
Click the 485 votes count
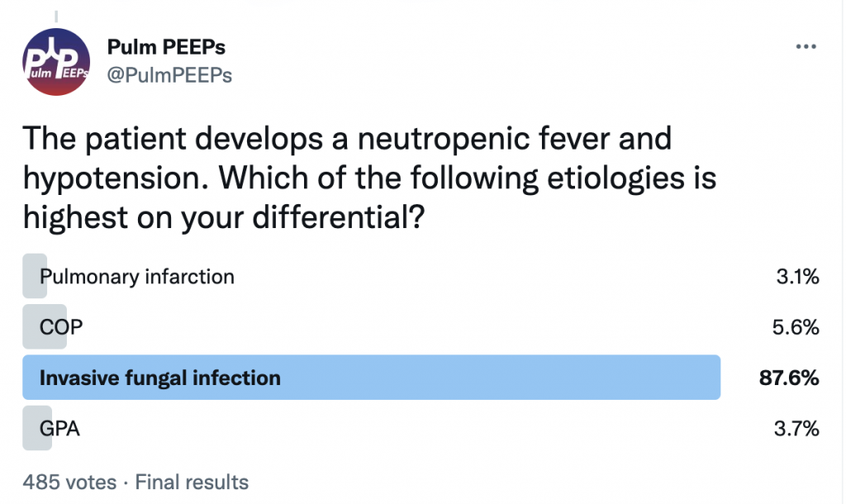69,482
